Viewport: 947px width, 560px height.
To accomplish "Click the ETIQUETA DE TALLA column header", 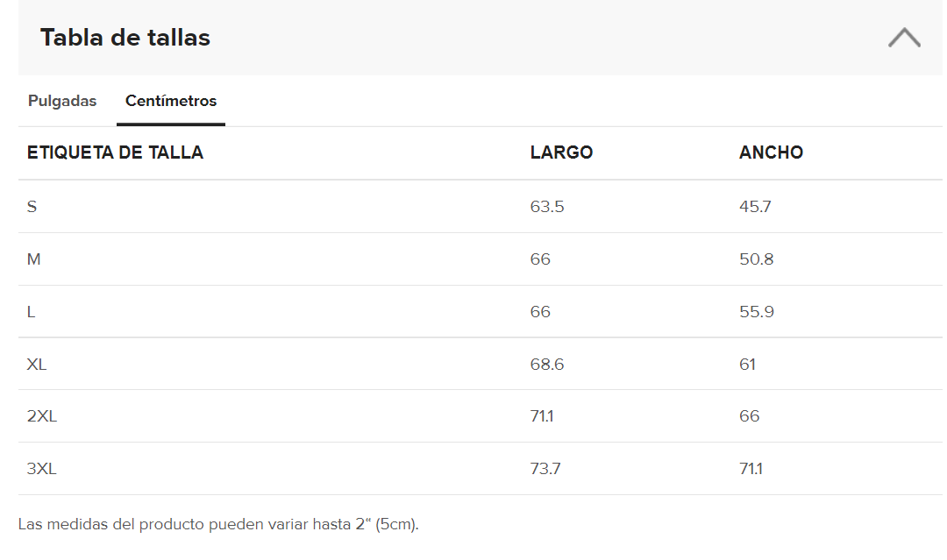I will (115, 152).
